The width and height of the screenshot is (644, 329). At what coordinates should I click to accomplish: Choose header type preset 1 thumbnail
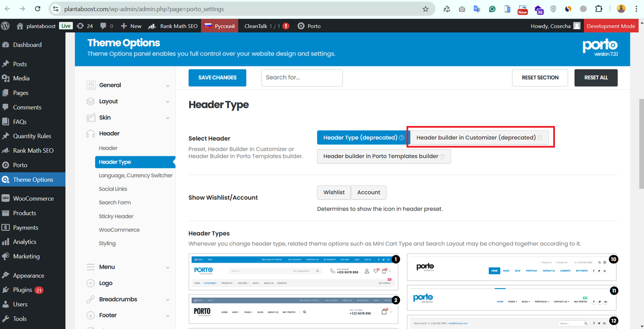(x=293, y=272)
